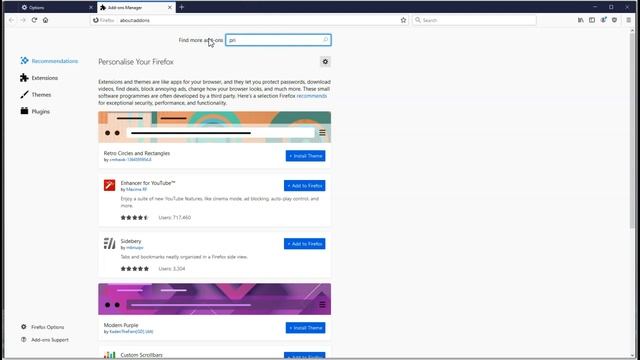Open the Themes category
This screenshot has width=640, height=360.
point(36,94)
